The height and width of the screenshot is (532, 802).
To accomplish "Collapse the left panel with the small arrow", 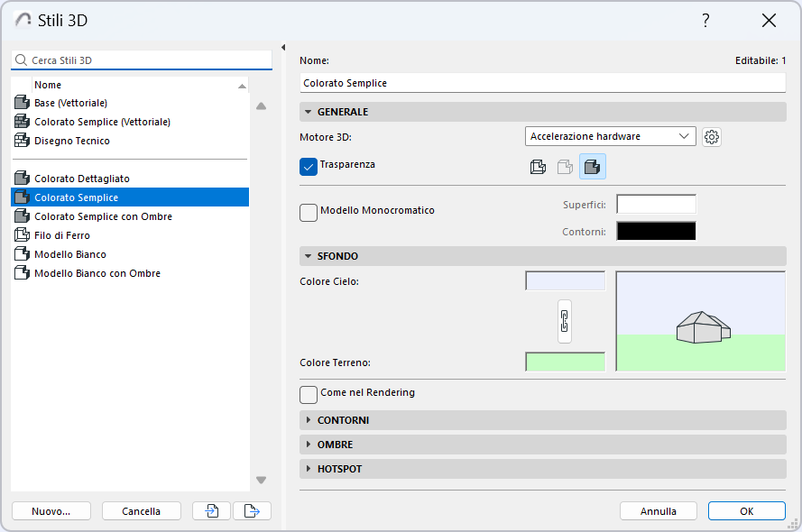I will (x=283, y=48).
